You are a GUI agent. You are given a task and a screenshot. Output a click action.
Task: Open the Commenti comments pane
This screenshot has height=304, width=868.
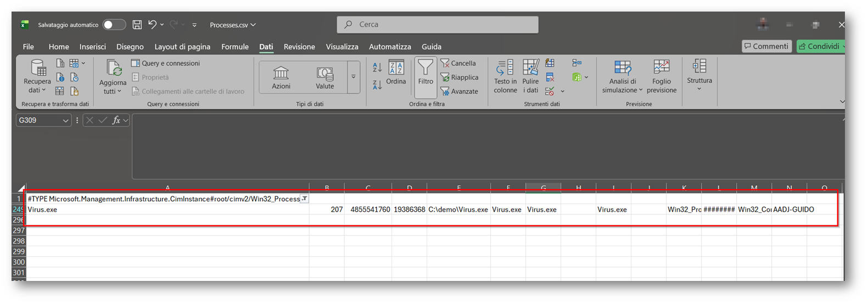pos(766,46)
